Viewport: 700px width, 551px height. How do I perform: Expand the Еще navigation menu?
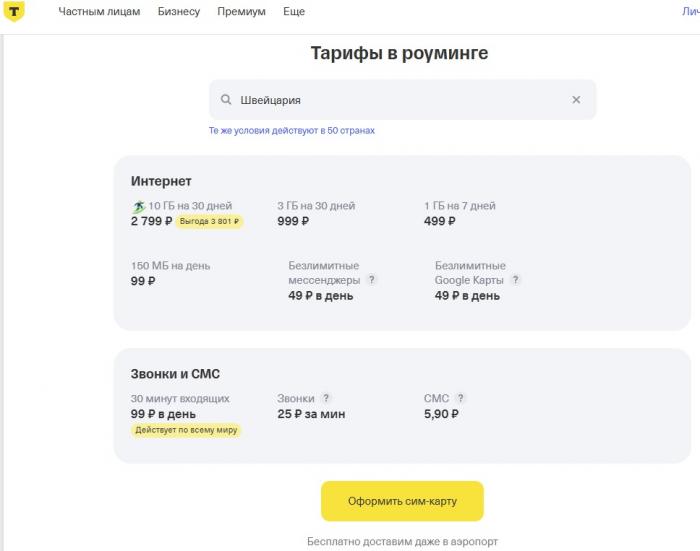pyautogui.click(x=294, y=12)
